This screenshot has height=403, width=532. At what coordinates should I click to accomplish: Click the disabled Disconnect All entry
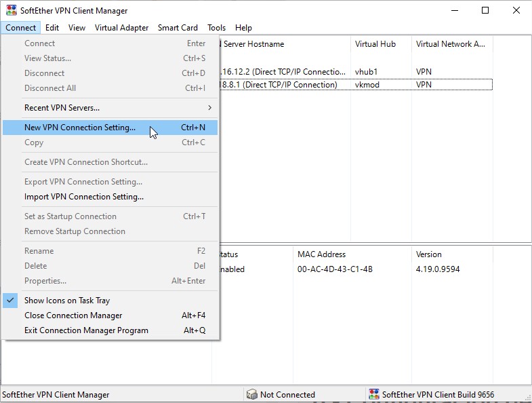[110, 88]
